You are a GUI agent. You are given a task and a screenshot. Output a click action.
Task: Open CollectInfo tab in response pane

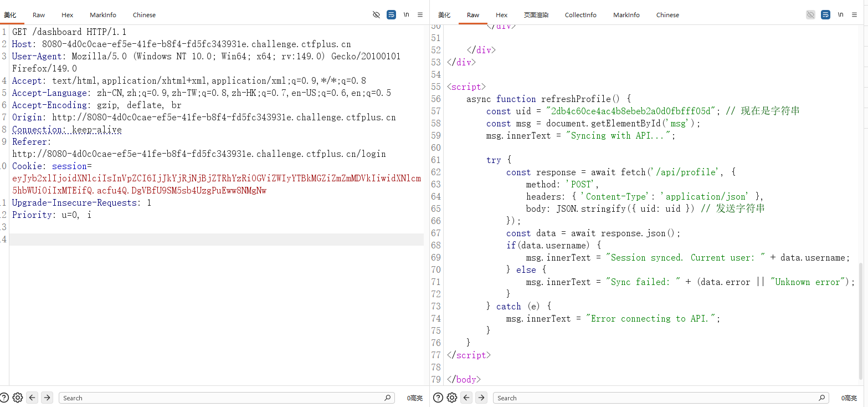pos(581,15)
